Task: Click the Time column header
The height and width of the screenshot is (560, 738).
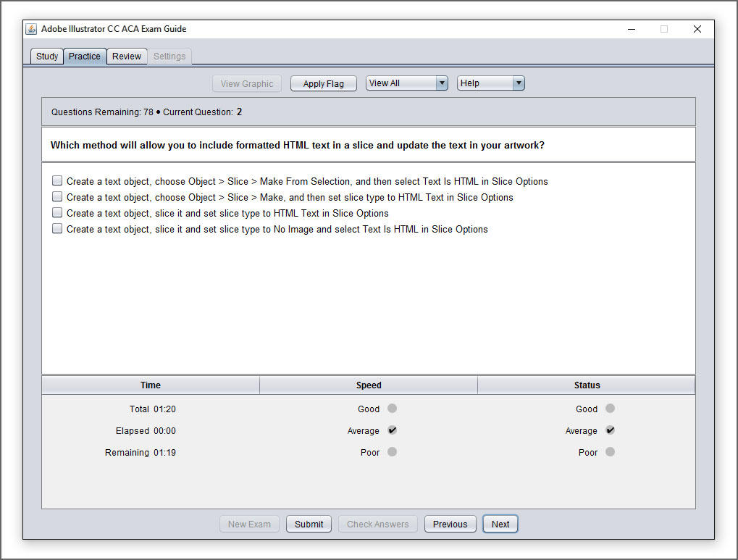Action: (151, 385)
